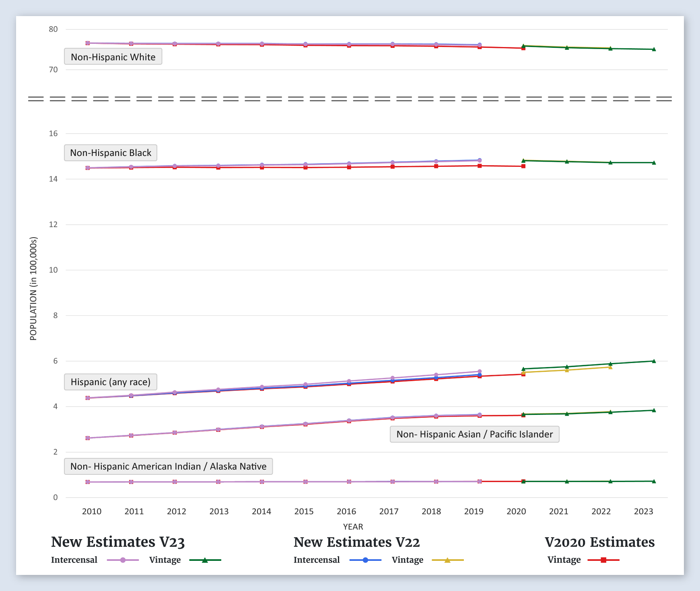This screenshot has width=700, height=591.
Task: Click the Non-Hispanic American Indian / Alaska Native label
Action: (x=168, y=466)
